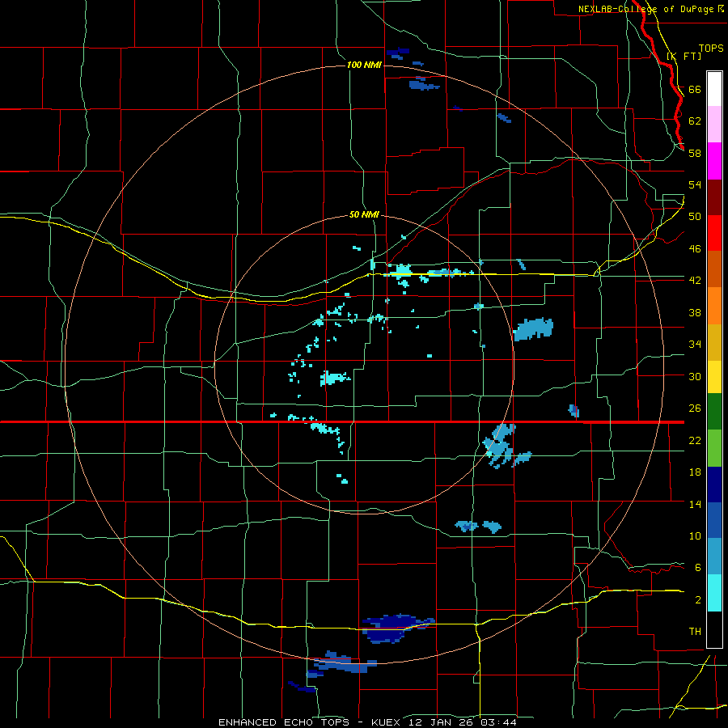Click the dark maroon legend swatch
The width and height of the screenshot is (728, 728).
coord(714,198)
